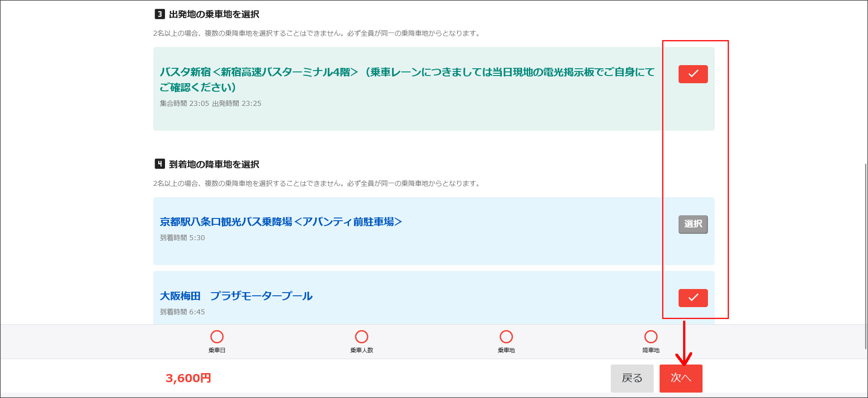Image resolution: width=868 pixels, height=398 pixels.
Task: Toggle the checked button for バスタ新宿 boarding point
Action: click(x=693, y=74)
